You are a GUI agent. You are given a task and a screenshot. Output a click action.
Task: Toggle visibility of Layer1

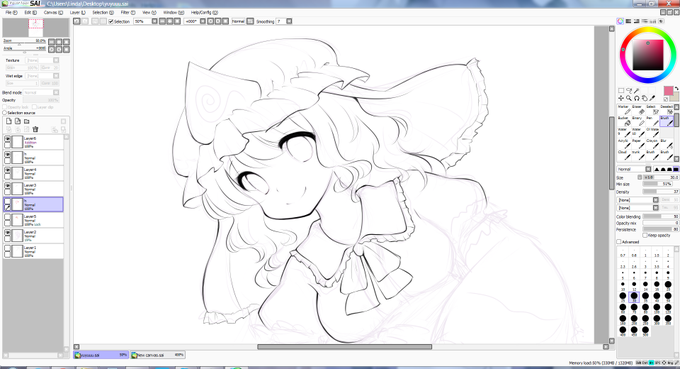pos(7,248)
